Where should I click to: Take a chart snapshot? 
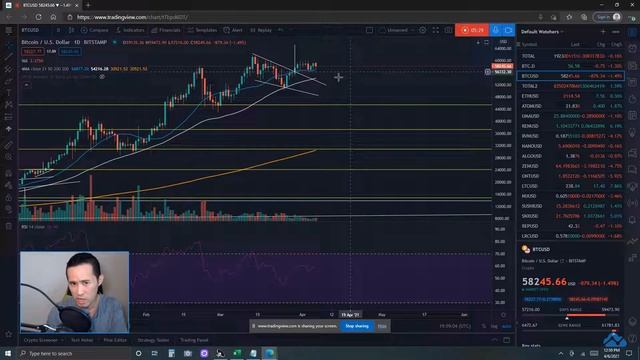point(448,30)
